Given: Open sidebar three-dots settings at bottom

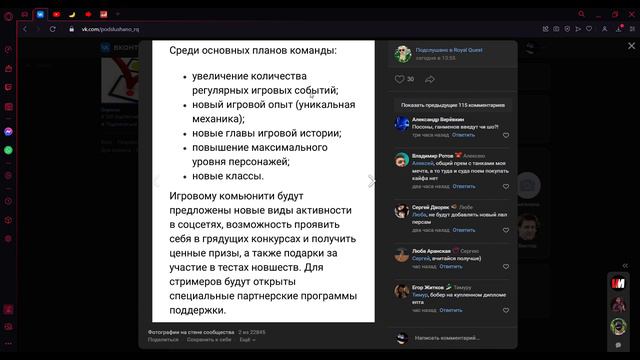Looking at the screenshot, I should coord(8,344).
